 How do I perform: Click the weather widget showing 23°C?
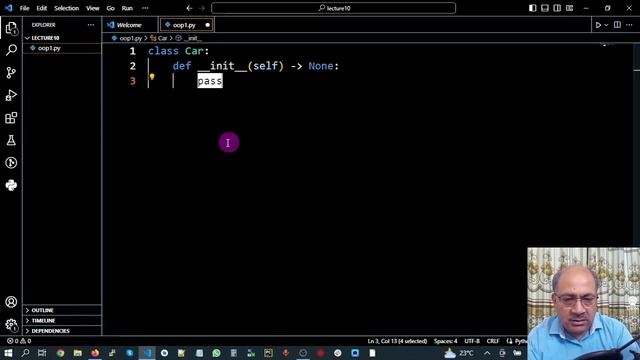459,353
